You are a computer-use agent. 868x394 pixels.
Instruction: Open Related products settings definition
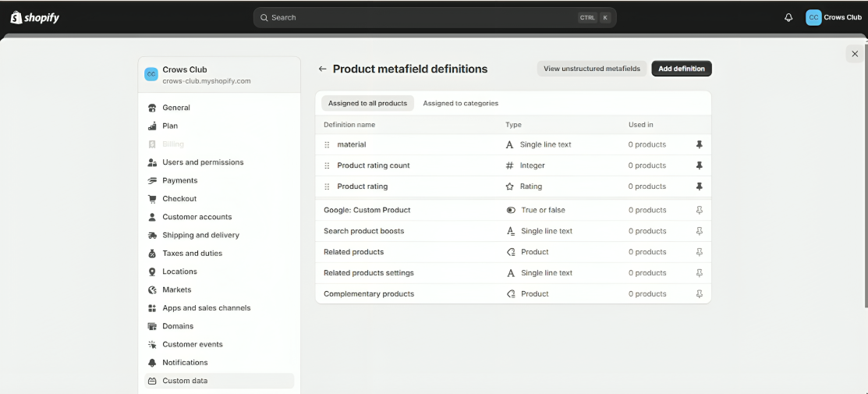click(369, 273)
